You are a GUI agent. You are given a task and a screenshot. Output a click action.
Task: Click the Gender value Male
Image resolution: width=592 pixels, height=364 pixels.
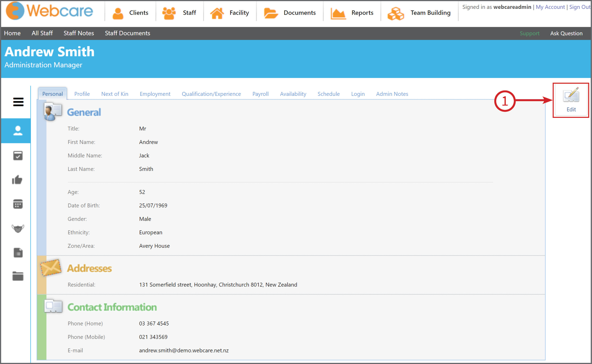point(145,219)
